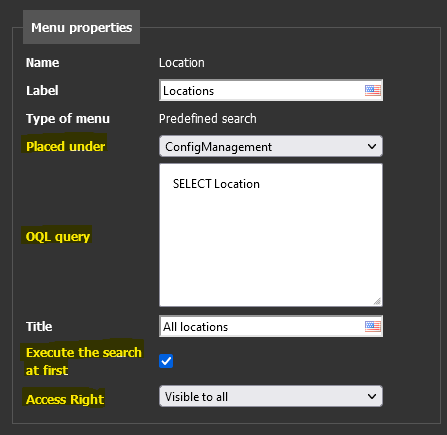Image resolution: width=447 pixels, height=435 pixels.
Task: Click the Location name value text
Action: point(182,63)
